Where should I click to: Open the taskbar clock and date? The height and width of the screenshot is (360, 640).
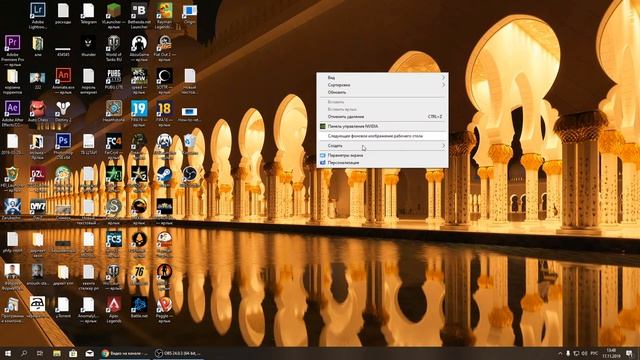(x=611, y=353)
